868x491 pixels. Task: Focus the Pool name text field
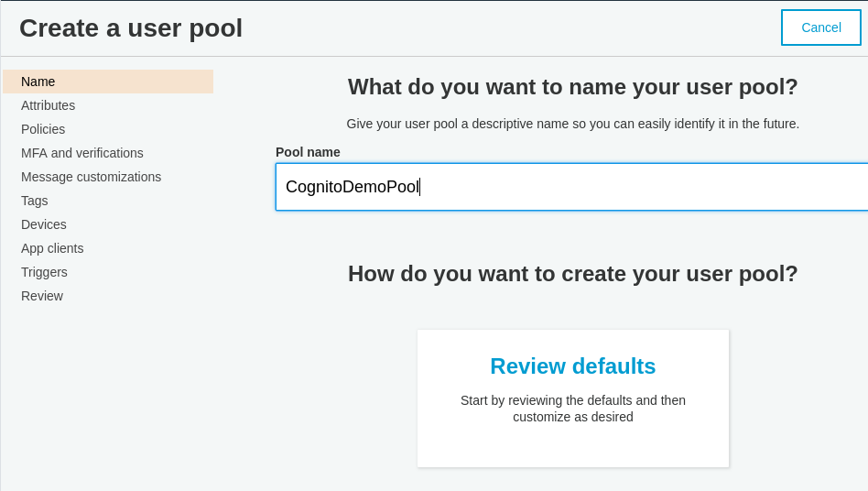click(572, 187)
